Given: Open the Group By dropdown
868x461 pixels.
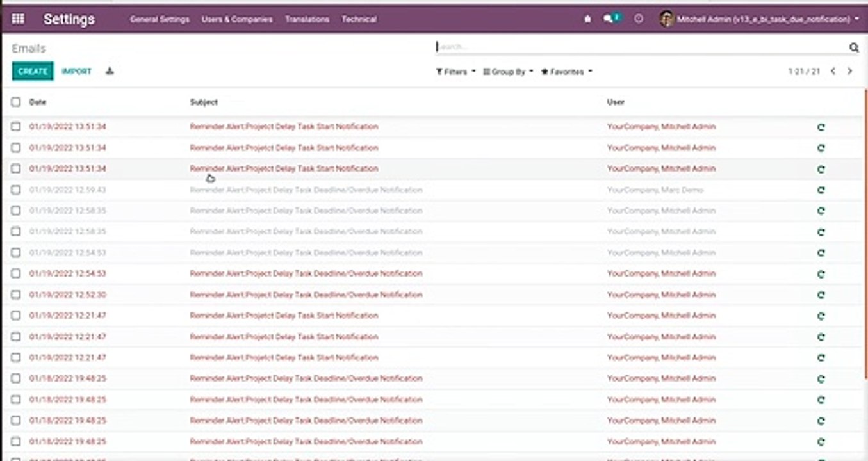Looking at the screenshot, I should tap(508, 72).
